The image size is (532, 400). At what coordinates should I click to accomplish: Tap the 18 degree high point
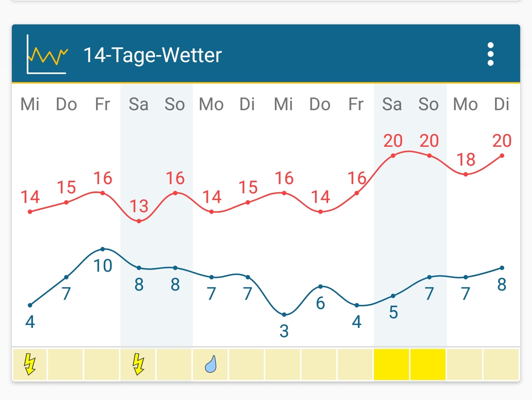pos(465,174)
